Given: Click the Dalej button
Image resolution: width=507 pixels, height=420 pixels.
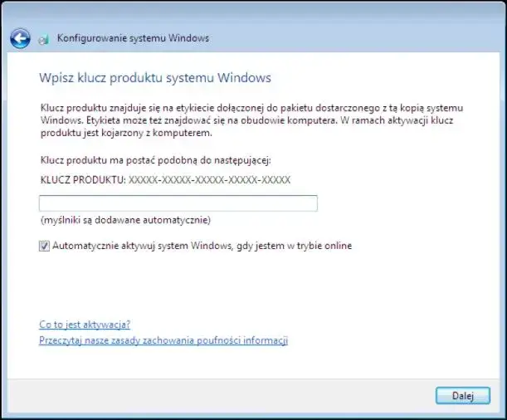Looking at the screenshot, I should [463, 396].
